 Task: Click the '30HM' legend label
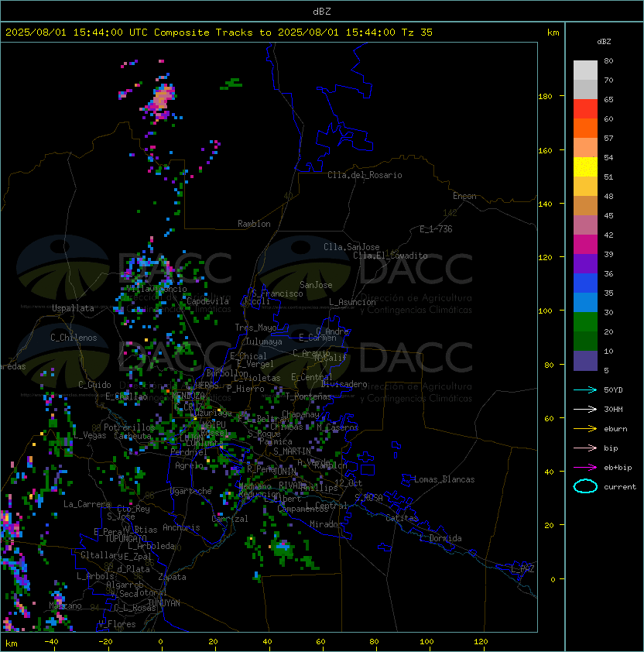pyautogui.click(x=613, y=409)
